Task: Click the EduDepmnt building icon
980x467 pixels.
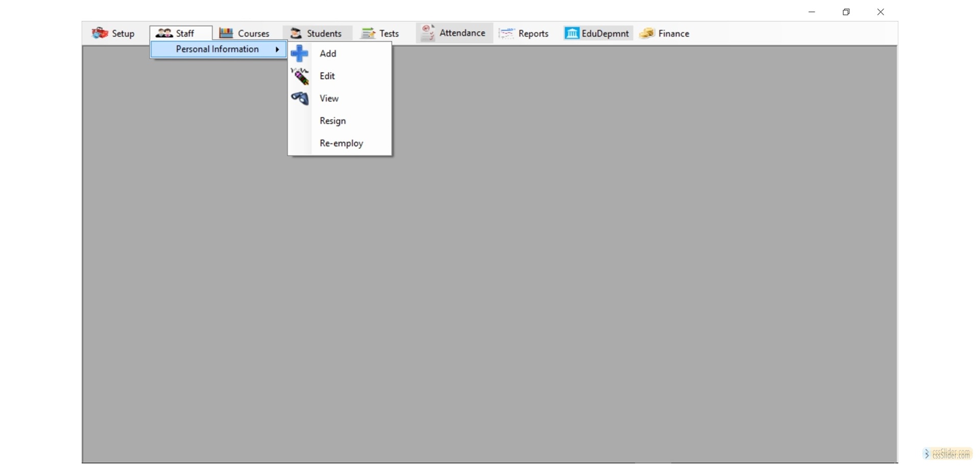Action: point(572,33)
